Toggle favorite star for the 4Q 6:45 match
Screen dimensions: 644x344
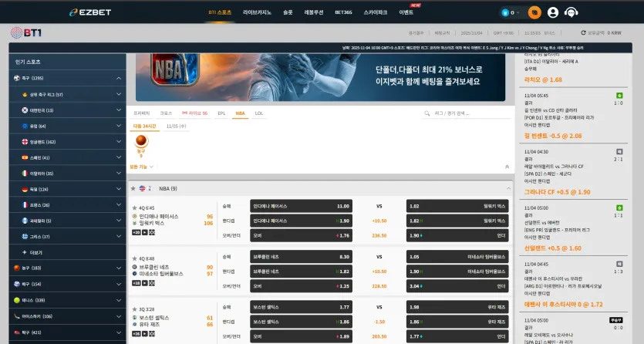(134, 207)
